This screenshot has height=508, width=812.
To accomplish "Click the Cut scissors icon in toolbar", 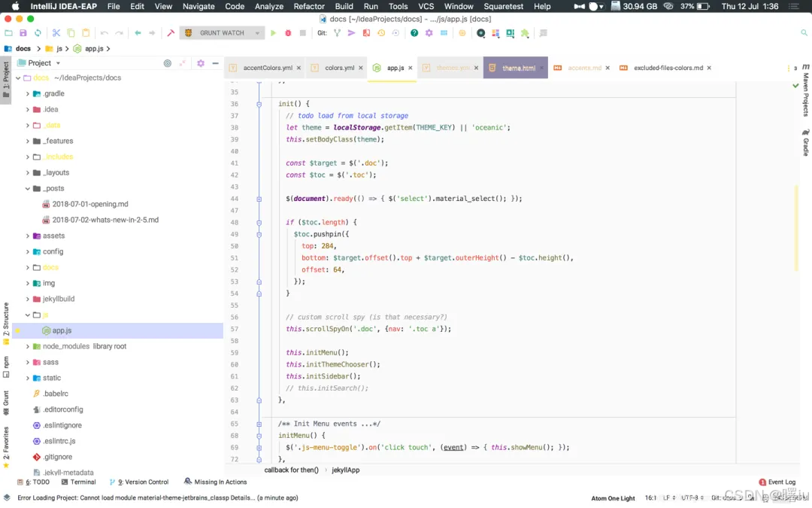I will click(56, 33).
